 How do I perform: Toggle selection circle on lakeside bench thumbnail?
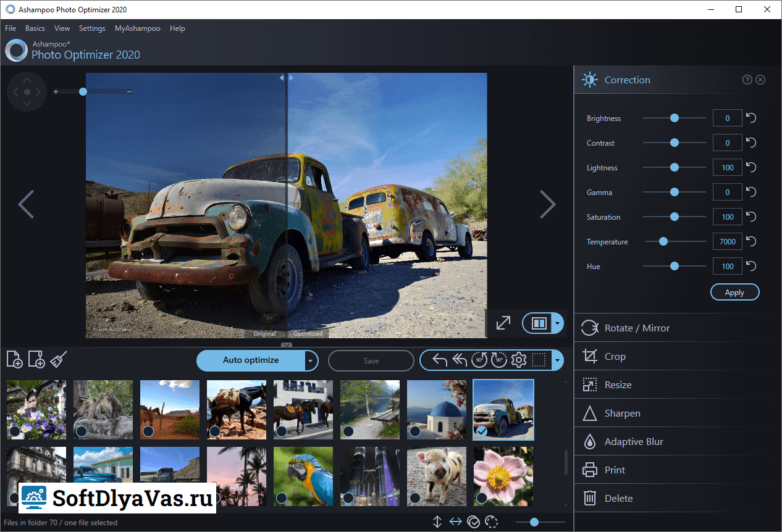coord(348,431)
